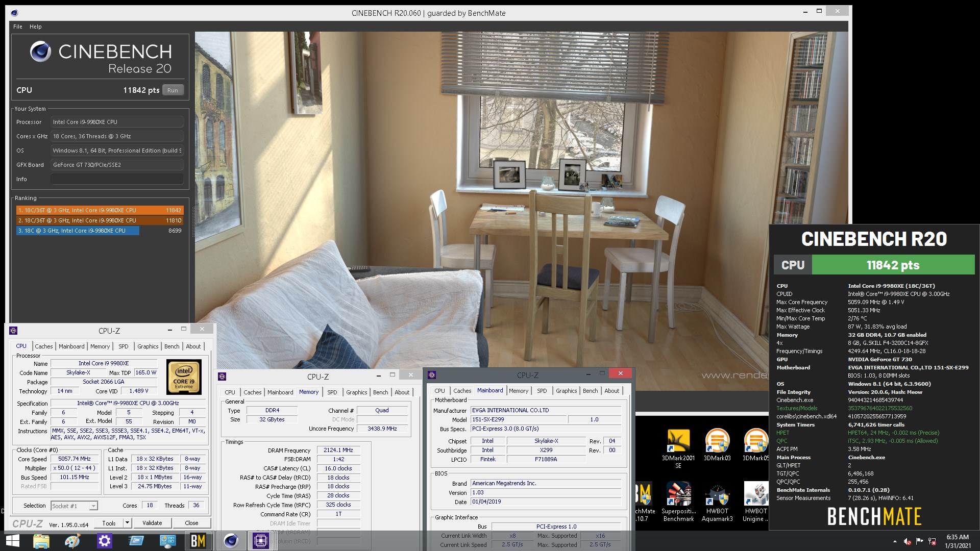The image size is (980, 551).
Task: Select the ranking entry scoring 11810
Action: 100,220
